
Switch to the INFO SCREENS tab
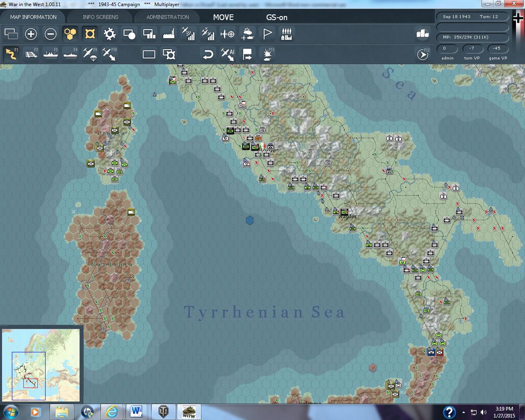(100, 17)
